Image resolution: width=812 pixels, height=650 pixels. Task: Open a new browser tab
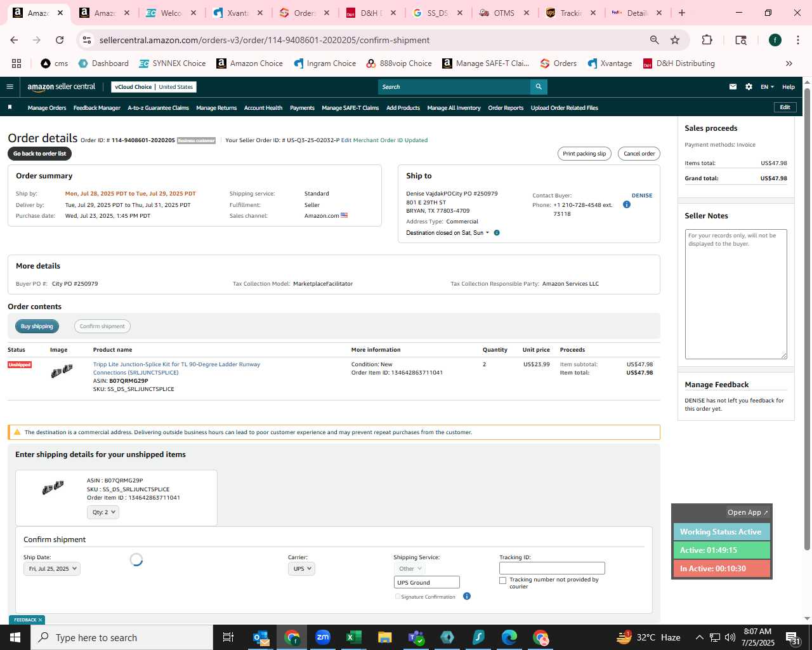[682, 13]
